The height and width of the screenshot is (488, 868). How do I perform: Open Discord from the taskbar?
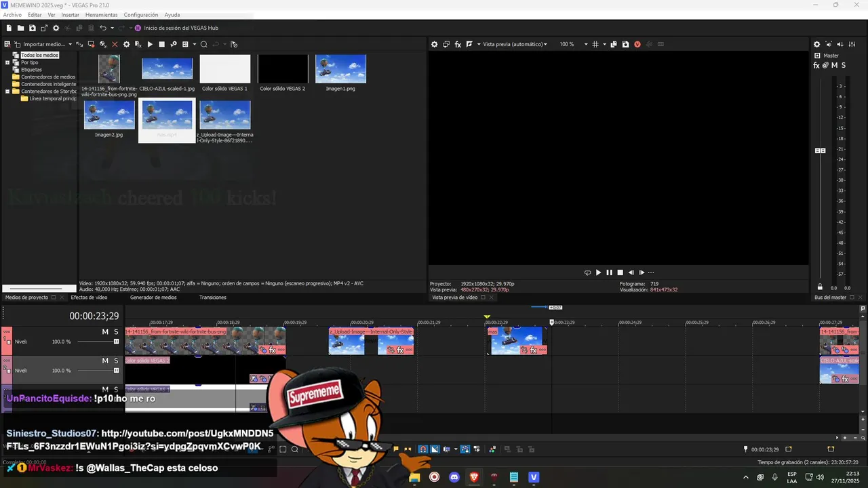[454, 477]
